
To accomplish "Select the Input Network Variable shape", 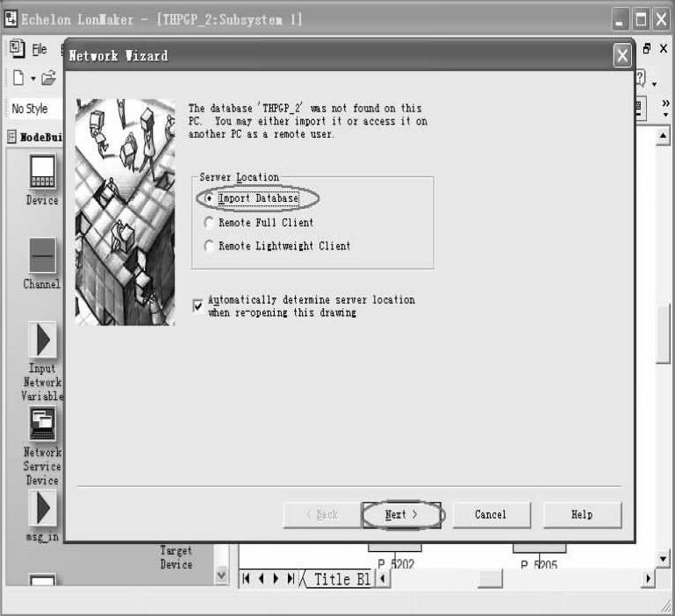I will pyautogui.click(x=42, y=340).
